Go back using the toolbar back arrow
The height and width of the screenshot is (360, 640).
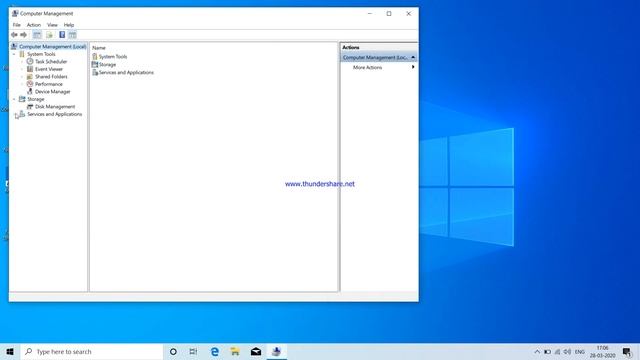tap(14, 35)
